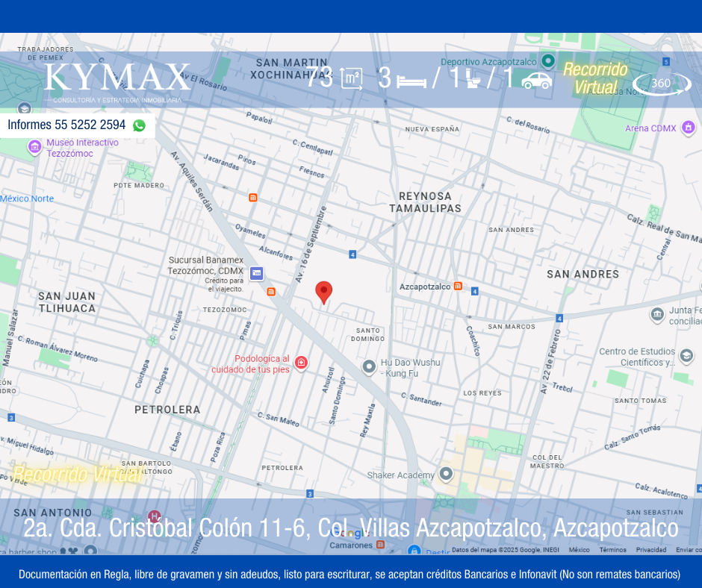
Task: Click SAN JUAN TLIHUACA label
Action: (x=66, y=302)
